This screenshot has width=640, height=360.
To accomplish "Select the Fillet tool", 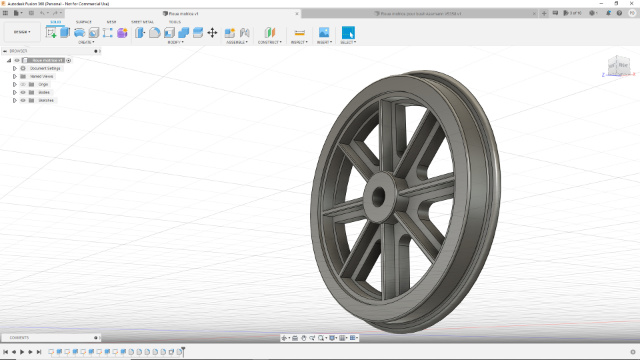I will click(x=154, y=33).
